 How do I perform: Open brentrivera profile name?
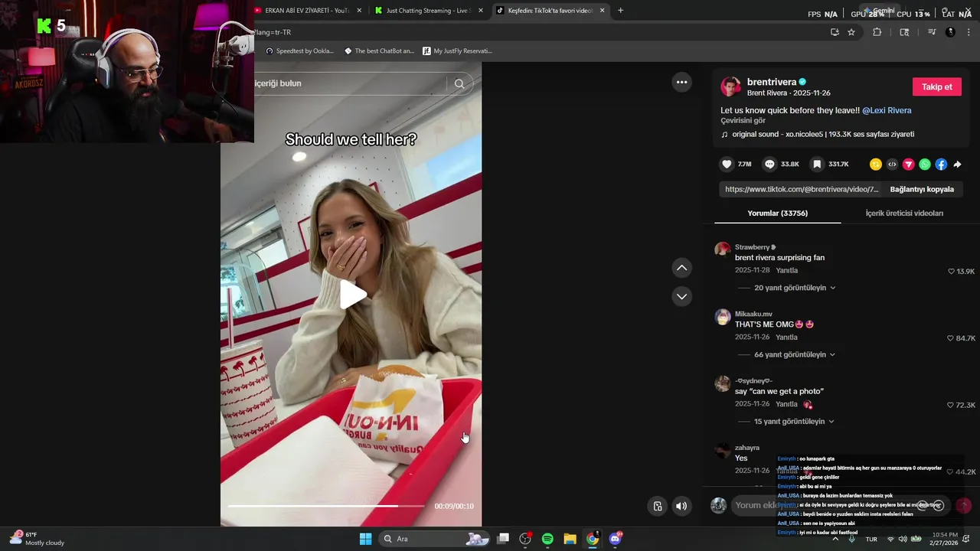click(x=772, y=82)
